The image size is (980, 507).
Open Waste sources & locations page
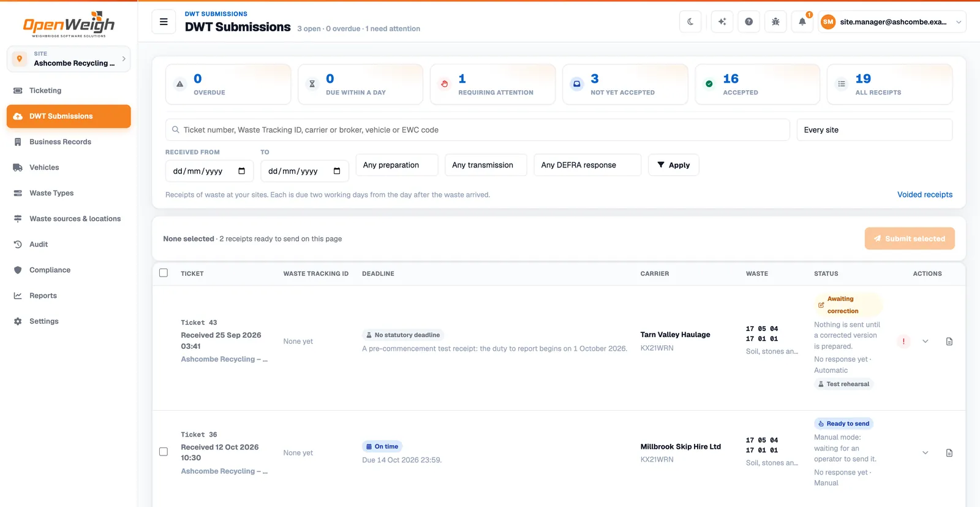point(69,219)
